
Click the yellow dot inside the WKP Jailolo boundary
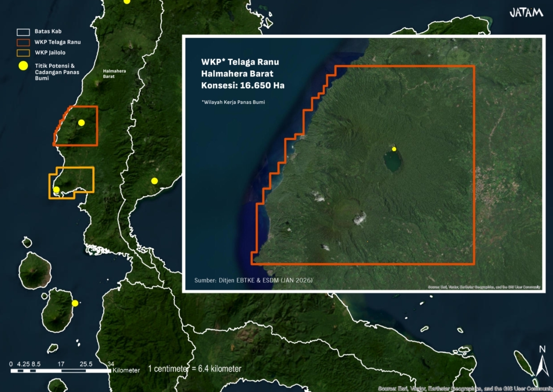tap(56, 190)
